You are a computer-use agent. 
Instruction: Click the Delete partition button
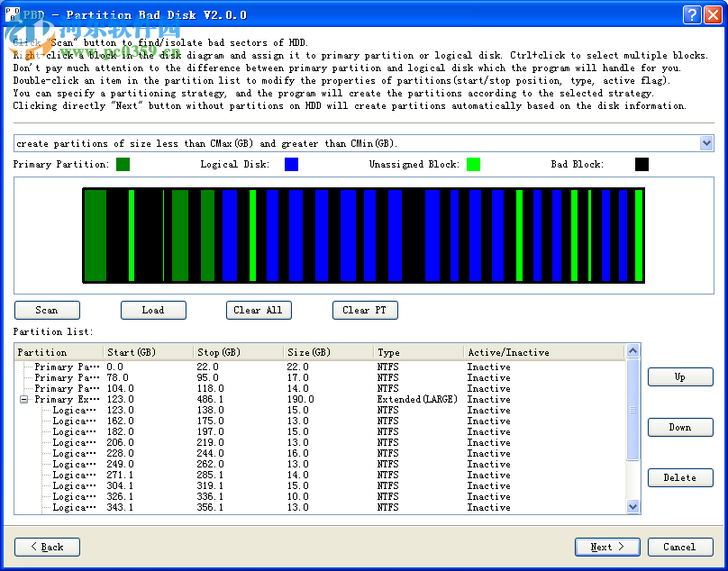(x=679, y=477)
